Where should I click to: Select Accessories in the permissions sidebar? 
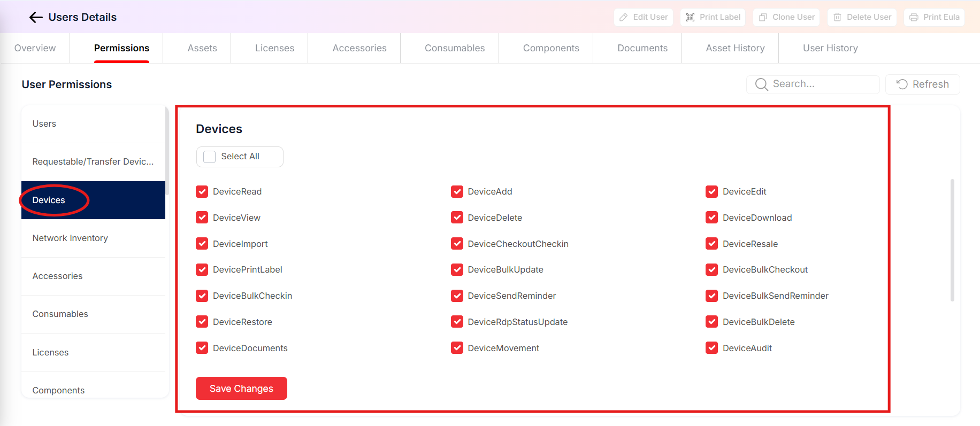(x=93, y=276)
